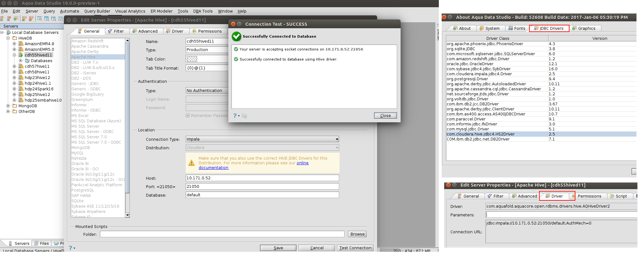Screen dimensions: 644x259
Task: Click the help question mark icon in Connection Test dialog
Action: (235, 116)
